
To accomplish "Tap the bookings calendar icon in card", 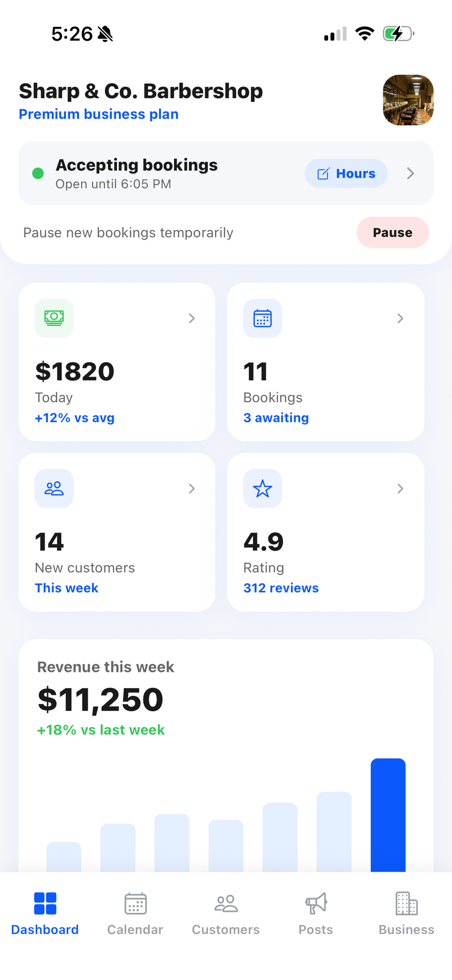I will coord(262,318).
